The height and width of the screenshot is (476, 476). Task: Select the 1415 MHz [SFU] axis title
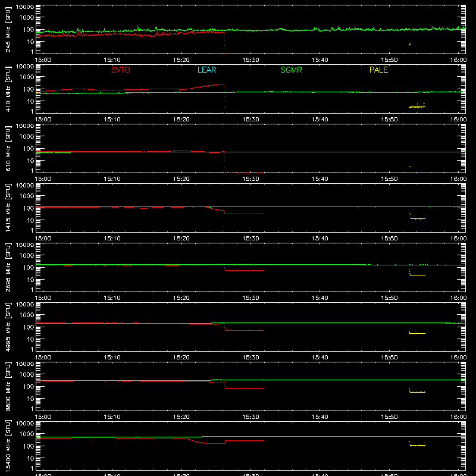tap(8, 208)
